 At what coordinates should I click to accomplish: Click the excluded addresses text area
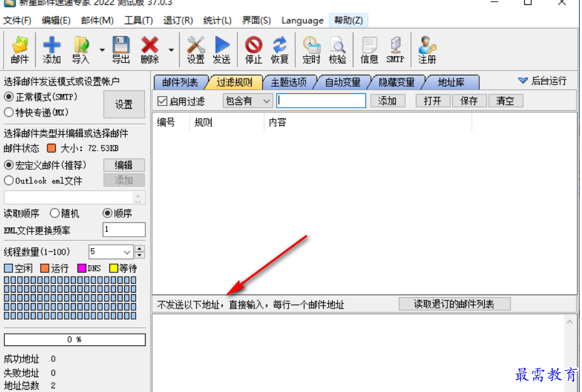click(358, 353)
